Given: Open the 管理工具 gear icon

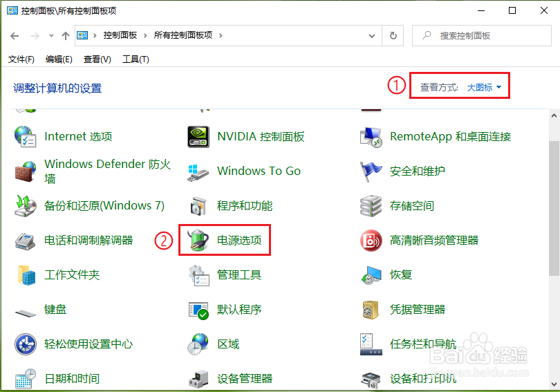Looking at the screenshot, I should click(198, 275).
